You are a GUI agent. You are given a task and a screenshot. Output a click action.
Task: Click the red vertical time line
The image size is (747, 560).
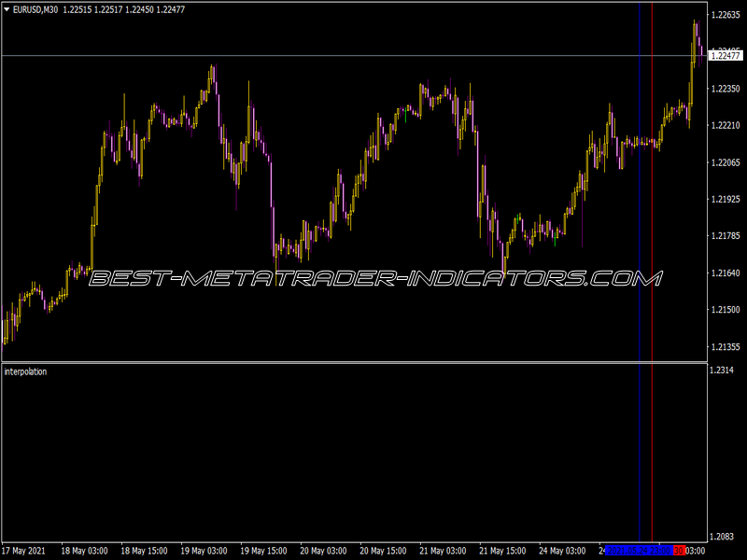652,272
